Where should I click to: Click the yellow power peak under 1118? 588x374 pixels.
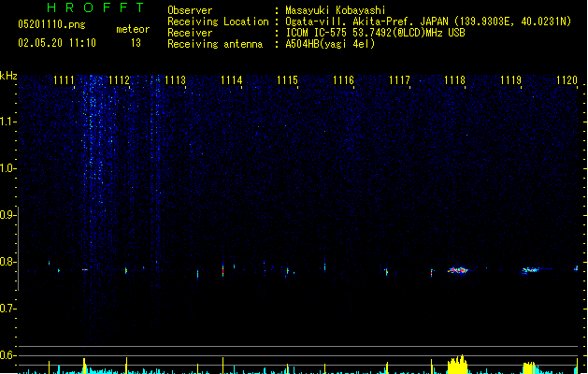coord(457,365)
